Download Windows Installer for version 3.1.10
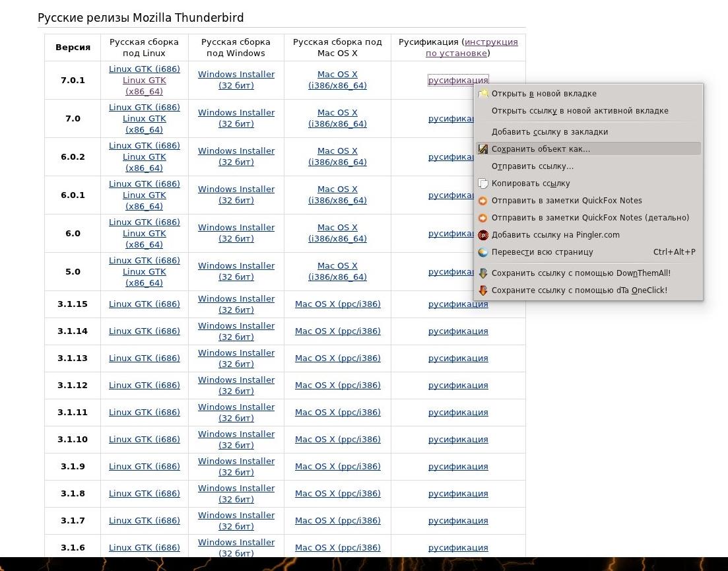Viewport: 728px width, 571px height. tap(236, 440)
